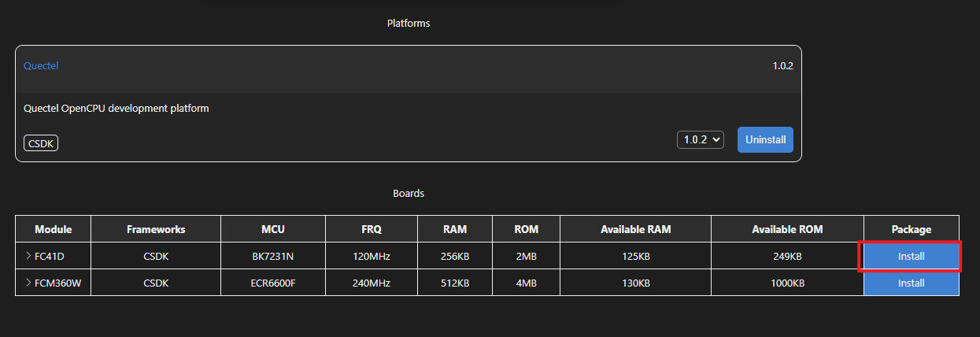This screenshot has height=337, width=980.
Task: Click the Available RAM column header
Action: [x=635, y=229]
